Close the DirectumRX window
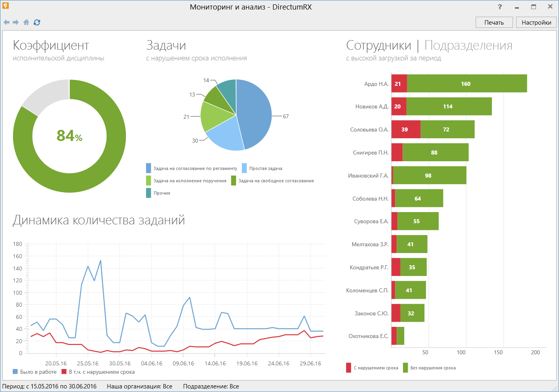The height and width of the screenshot is (392, 559). pyautogui.click(x=550, y=7)
